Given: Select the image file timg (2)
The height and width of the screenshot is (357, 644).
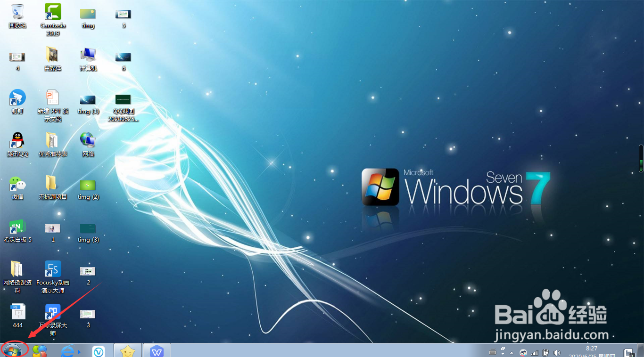Looking at the screenshot, I should tap(88, 189).
